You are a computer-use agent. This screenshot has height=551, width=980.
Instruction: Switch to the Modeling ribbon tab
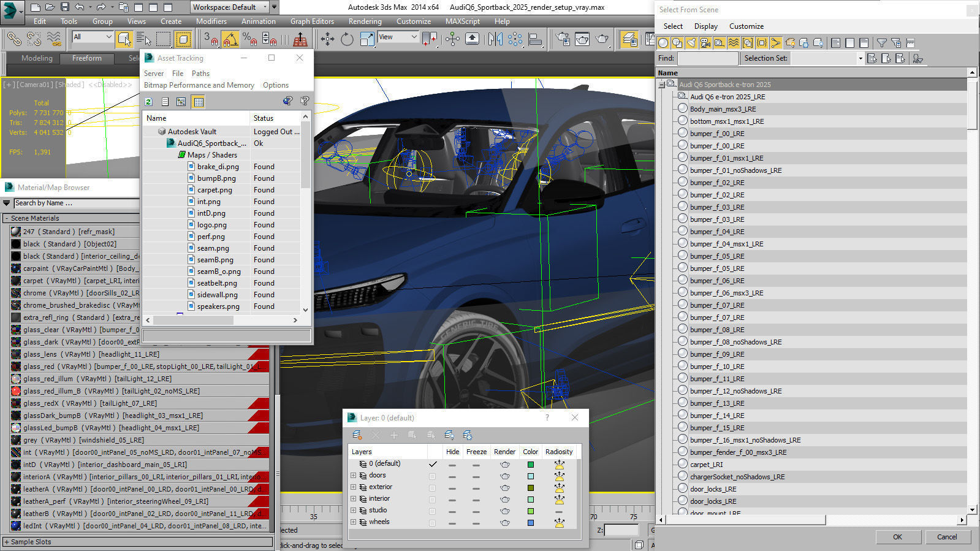37,58
